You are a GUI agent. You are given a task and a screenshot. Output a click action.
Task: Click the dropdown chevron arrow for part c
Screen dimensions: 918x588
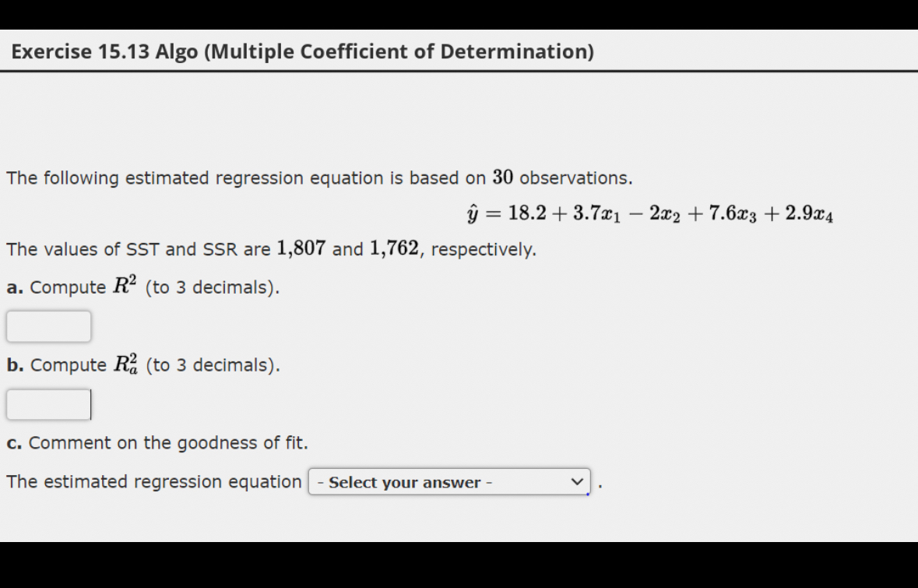[577, 482]
